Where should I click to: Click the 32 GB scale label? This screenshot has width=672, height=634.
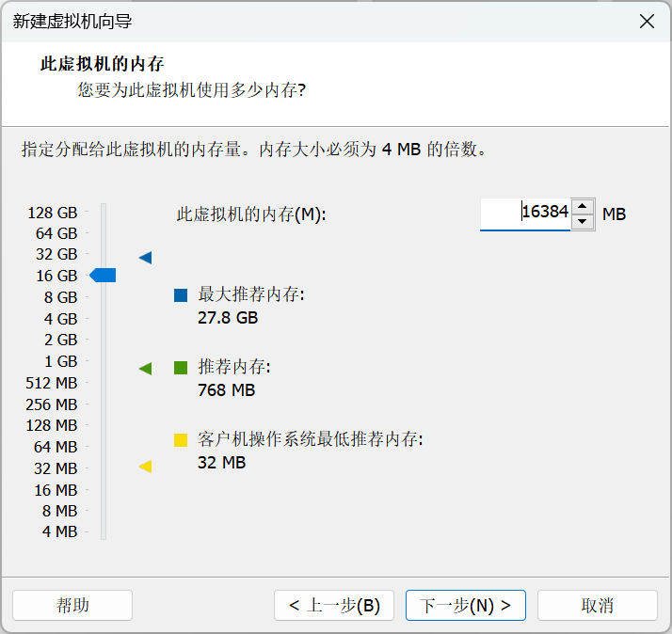click(x=56, y=254)
